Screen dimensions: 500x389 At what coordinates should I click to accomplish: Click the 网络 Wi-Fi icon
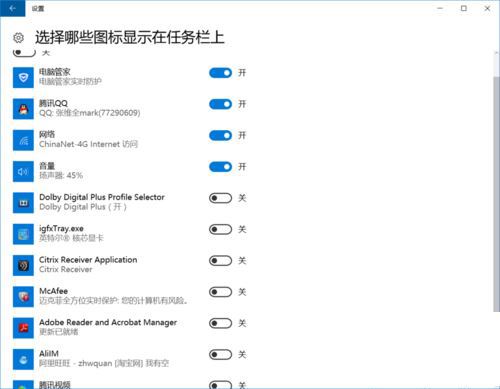click(23, 140)
